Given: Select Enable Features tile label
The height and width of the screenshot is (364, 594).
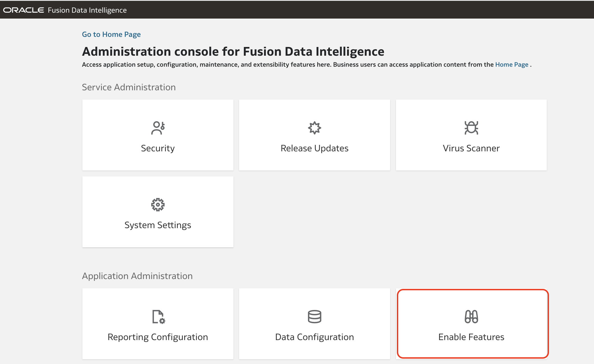Looking at the screenshot, I should (471, 337).
